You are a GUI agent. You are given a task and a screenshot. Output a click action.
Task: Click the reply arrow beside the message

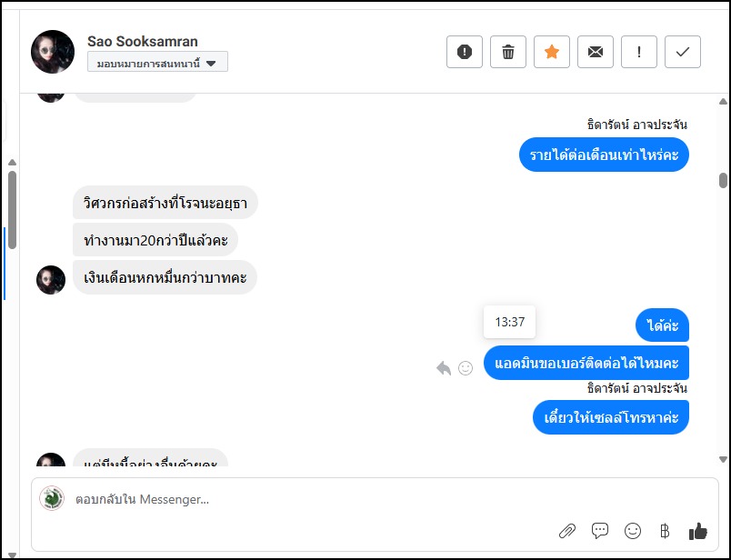[444, 368]
